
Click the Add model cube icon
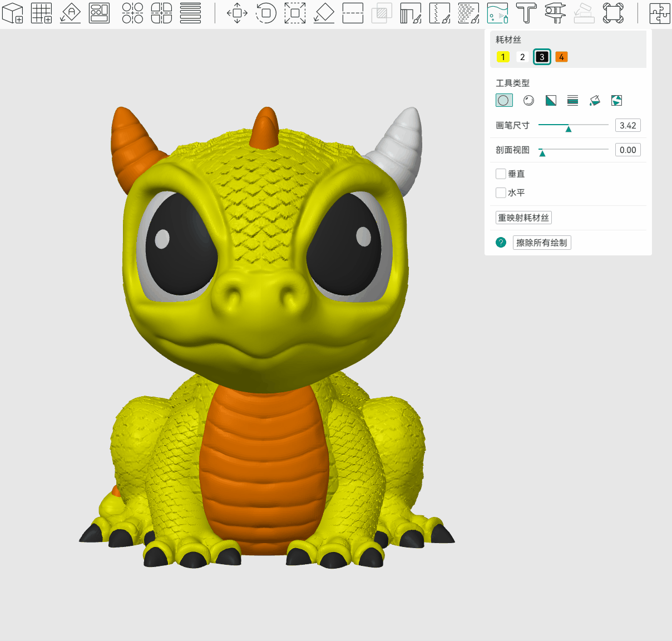[x=13, y=13]
